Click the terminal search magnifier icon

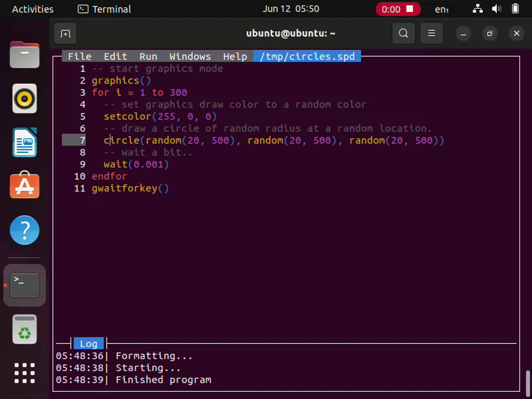(x=403, y=33)
